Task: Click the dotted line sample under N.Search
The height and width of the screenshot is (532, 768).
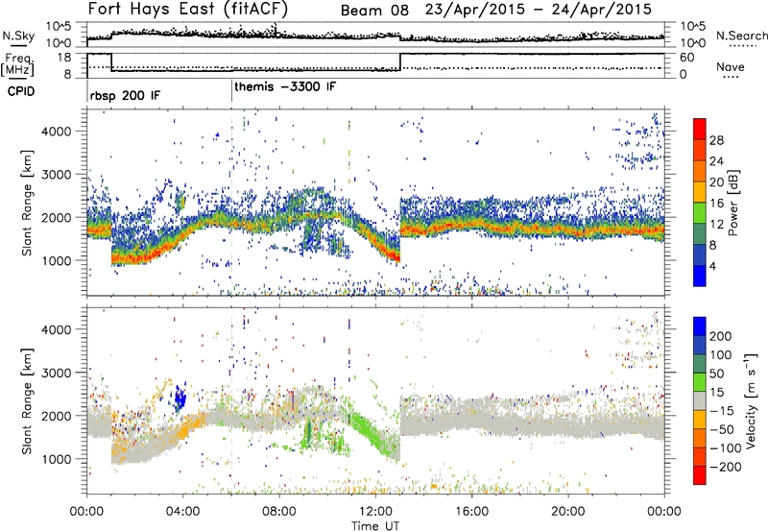Action: coord(743,45)
